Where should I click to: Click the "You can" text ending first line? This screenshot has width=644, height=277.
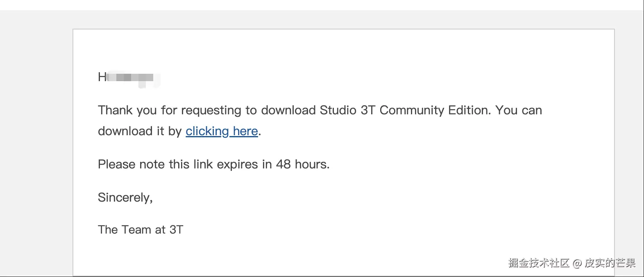[519, 110]
